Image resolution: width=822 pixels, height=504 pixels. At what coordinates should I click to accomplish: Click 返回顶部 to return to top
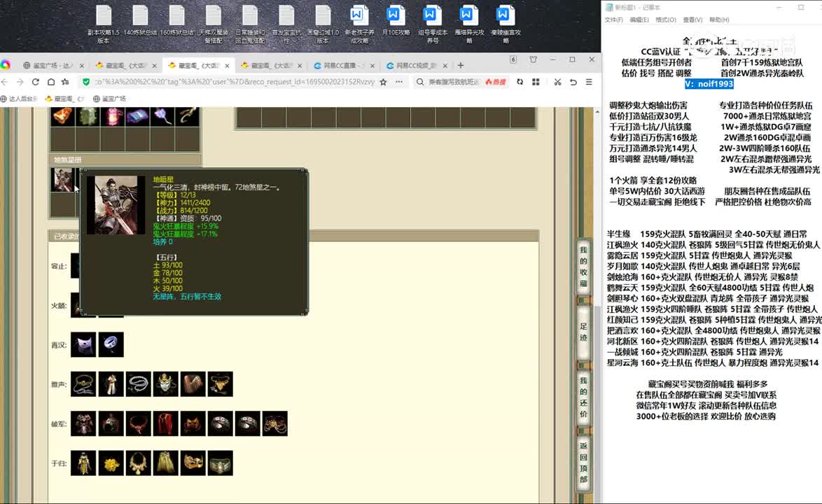tap(583, 462)
